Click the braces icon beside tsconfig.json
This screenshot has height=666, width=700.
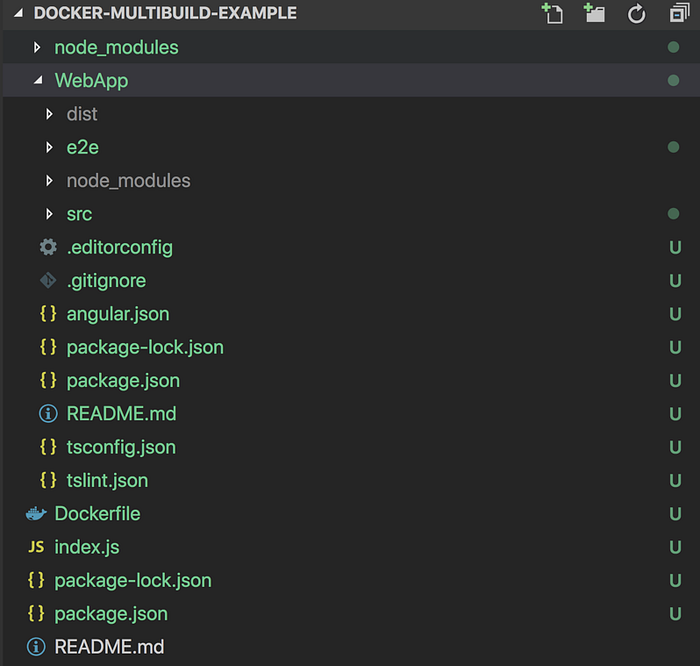(48, 447)
